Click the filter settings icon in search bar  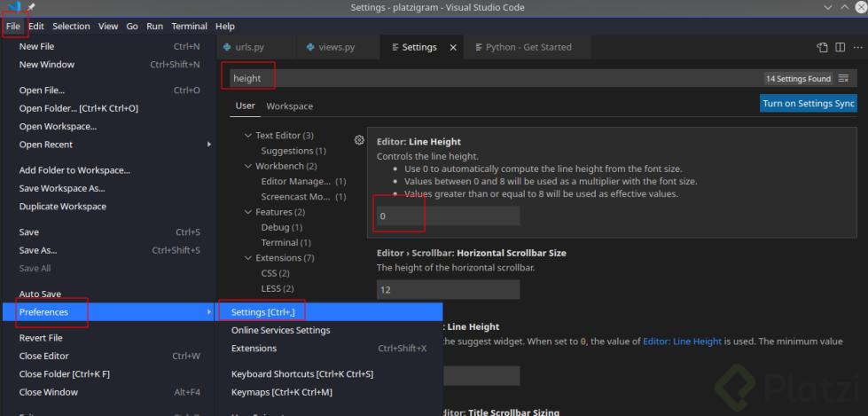pos(843,79)
